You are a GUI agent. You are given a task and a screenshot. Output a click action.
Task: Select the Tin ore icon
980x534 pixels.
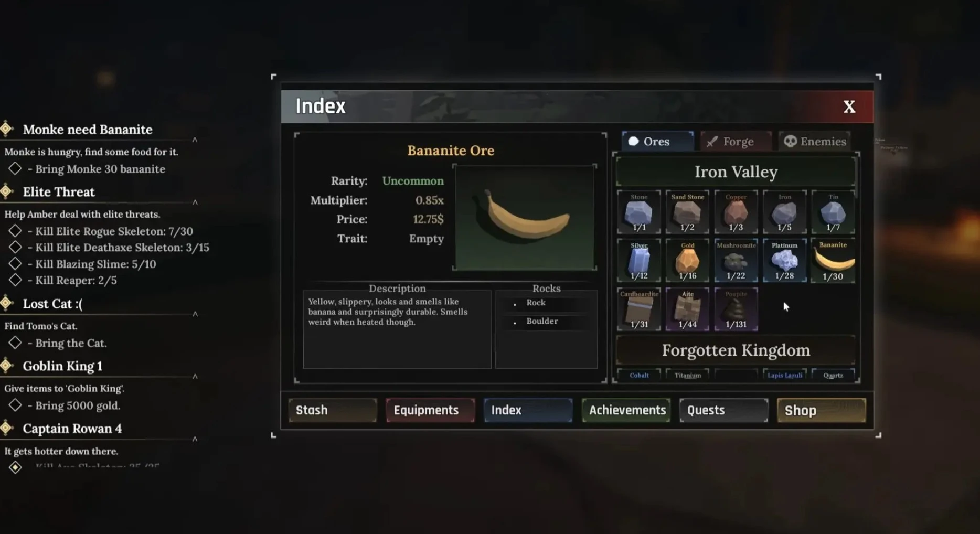coord(833,212)
